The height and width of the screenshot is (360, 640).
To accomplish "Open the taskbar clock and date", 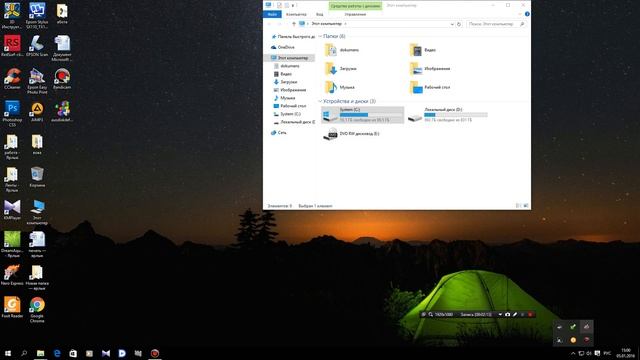I will [x=625, y=353].
